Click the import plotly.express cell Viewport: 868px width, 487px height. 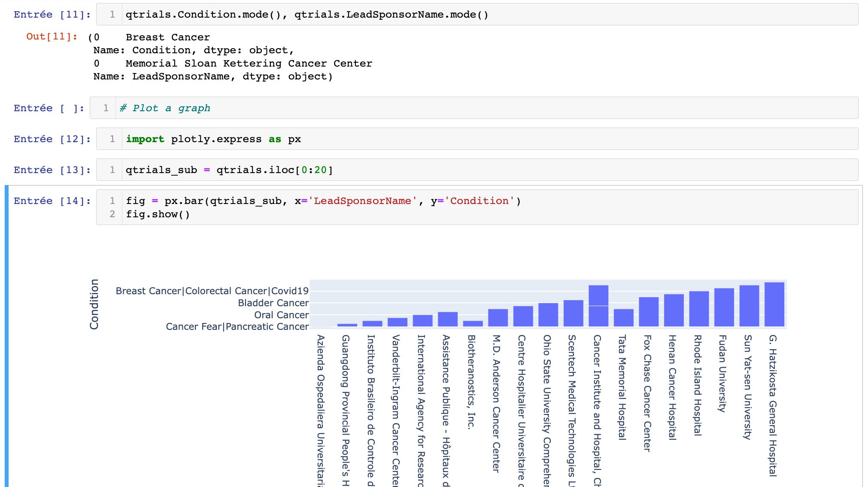pyautogui.click(x=476, y=139)
